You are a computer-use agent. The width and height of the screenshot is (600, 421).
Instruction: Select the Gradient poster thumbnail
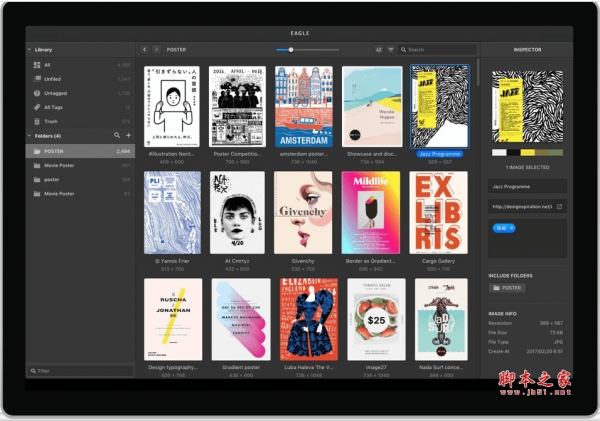[241, 319]
